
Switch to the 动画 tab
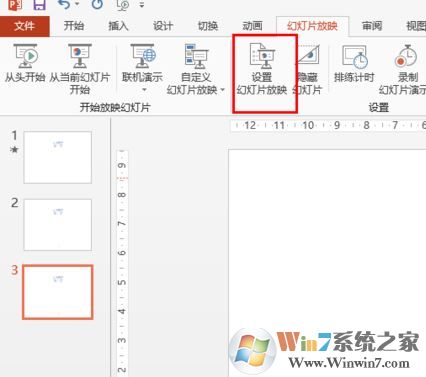252,26
